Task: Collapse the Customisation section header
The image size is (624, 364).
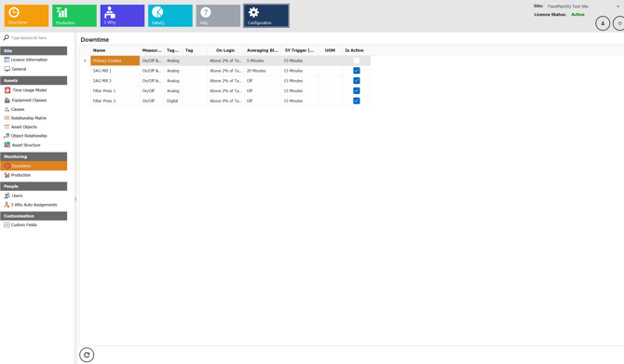Action: coord(34,216)
